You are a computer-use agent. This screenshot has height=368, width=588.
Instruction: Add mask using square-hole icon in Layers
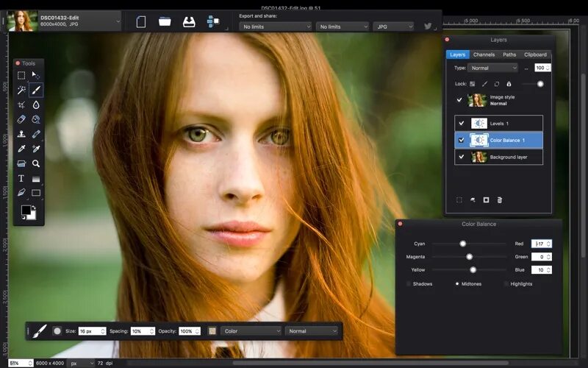point(486,199)
